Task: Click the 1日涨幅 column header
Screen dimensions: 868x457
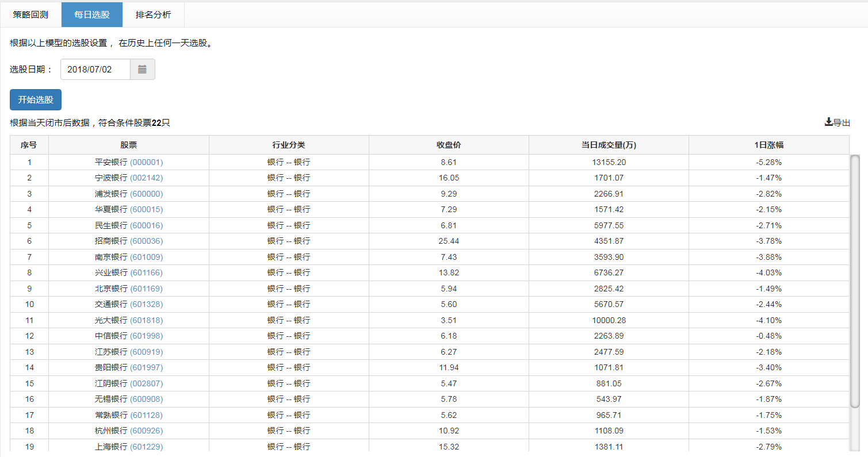Action: pyautogui.click(x=768, y=145)
